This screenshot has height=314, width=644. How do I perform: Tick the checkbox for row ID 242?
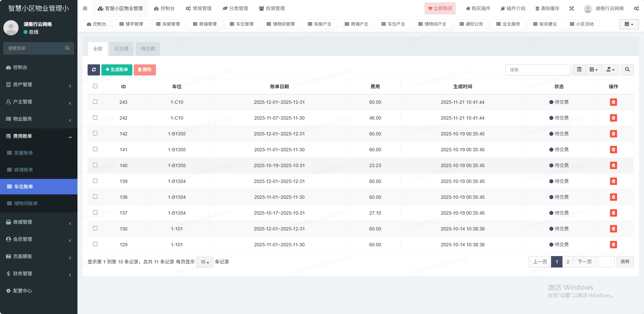(95, 118)
